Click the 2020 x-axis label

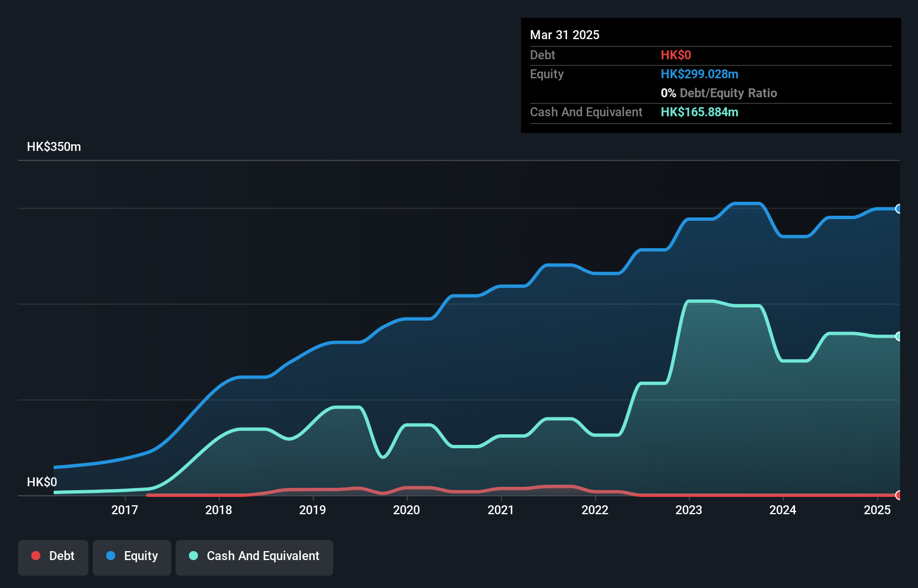406,510
